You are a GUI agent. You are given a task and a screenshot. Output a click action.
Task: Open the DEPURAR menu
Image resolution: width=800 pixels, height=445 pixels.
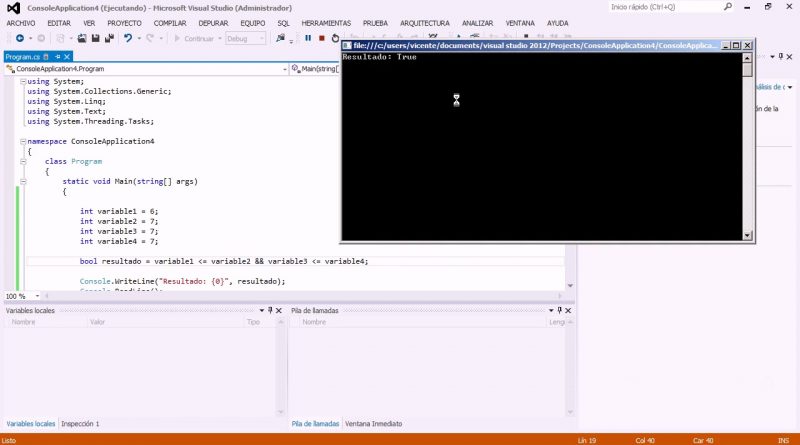click(213, 23)
